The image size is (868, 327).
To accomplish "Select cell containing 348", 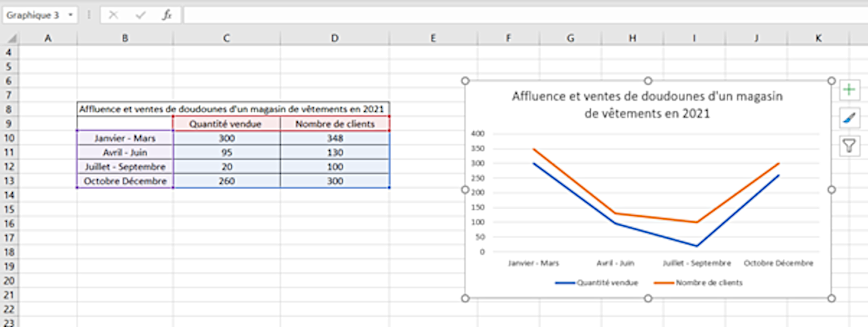I will coord(335,138).
